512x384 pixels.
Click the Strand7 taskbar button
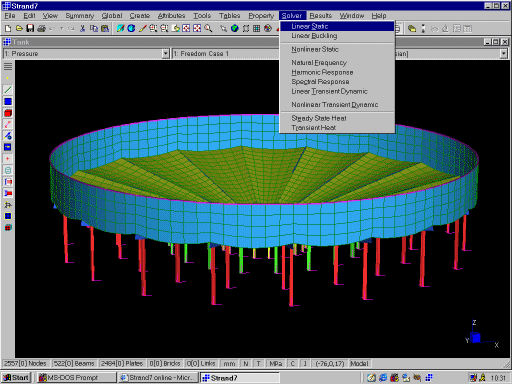click(x=240, y=378)
